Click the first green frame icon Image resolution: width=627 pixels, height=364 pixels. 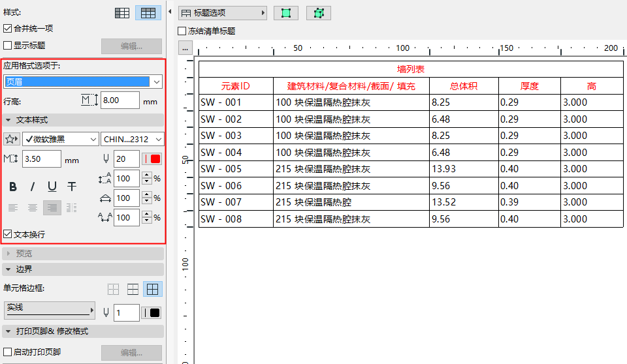pyautogui.click(x=286, y=13)
